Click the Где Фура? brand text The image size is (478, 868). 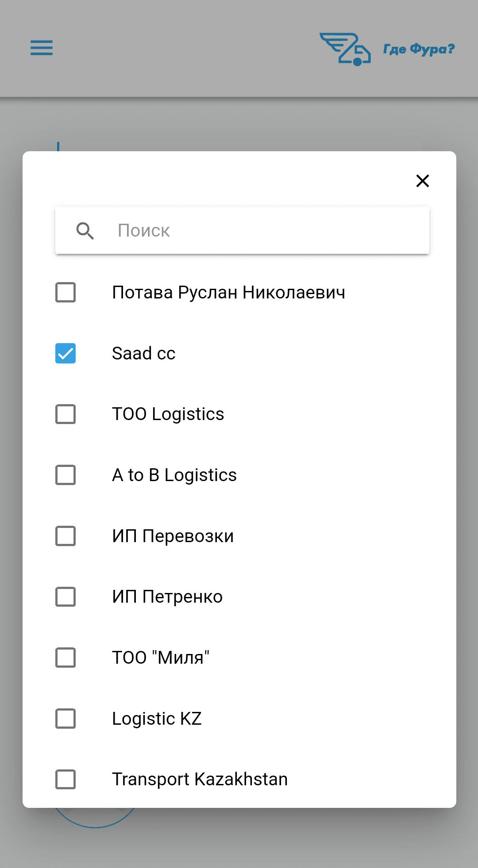[419, 49]
